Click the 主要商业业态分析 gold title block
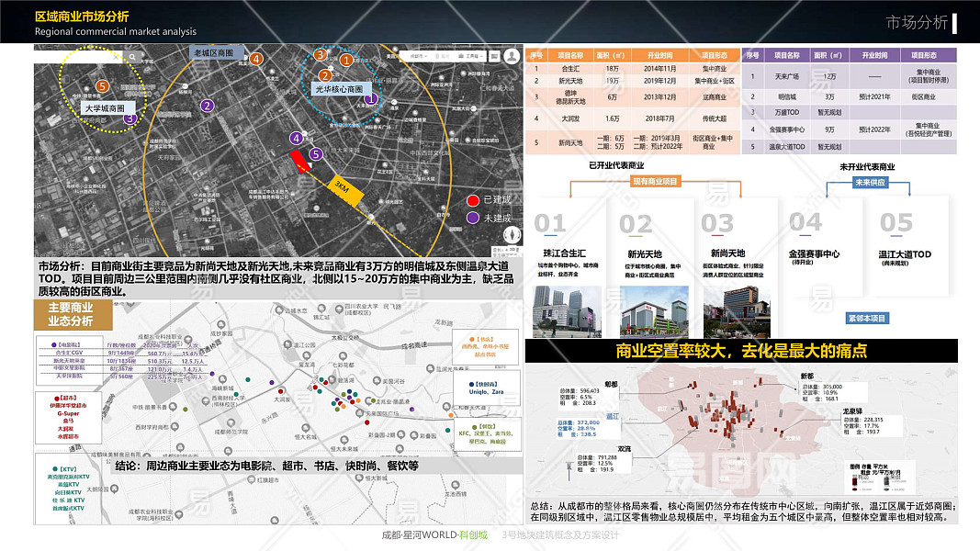Image resolution: width=980 pixels, height=551 pixels. click(73, 314)
